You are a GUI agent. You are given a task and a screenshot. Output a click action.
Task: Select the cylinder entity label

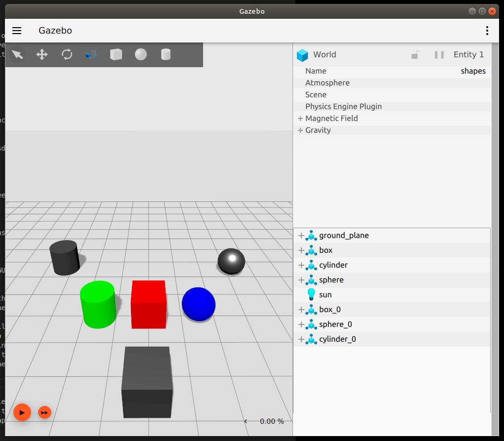point(333,265)
